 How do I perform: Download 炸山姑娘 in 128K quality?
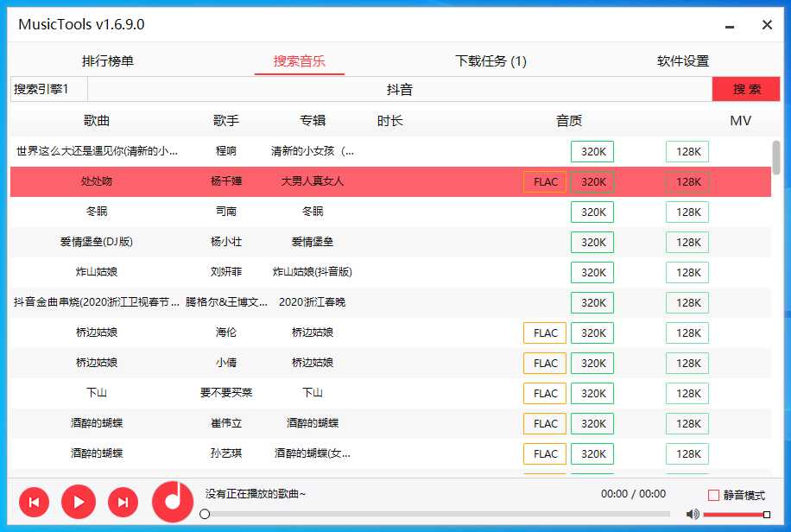[x=687, y=273]
